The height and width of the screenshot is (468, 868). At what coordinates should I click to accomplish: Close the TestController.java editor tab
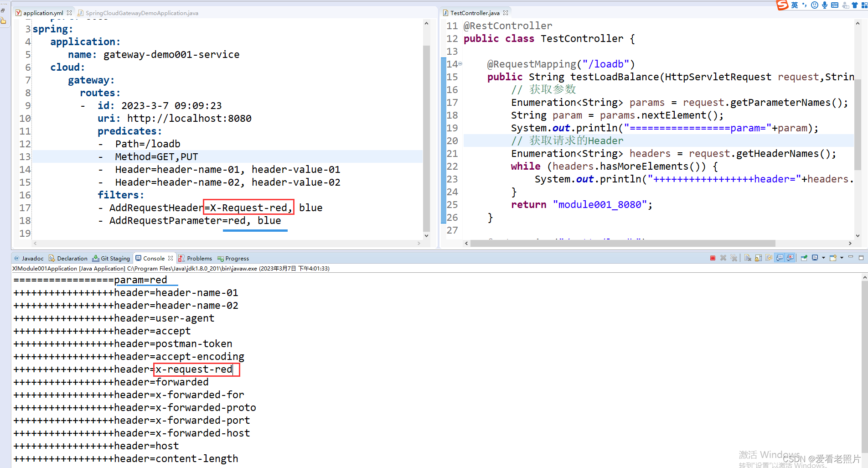click(506, 13)
